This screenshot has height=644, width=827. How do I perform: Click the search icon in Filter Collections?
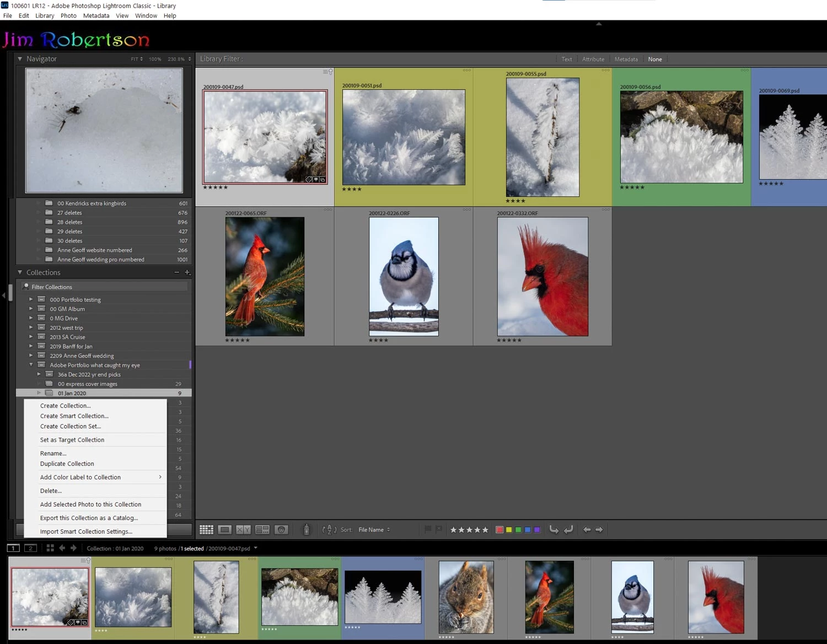tap(26, 287)
